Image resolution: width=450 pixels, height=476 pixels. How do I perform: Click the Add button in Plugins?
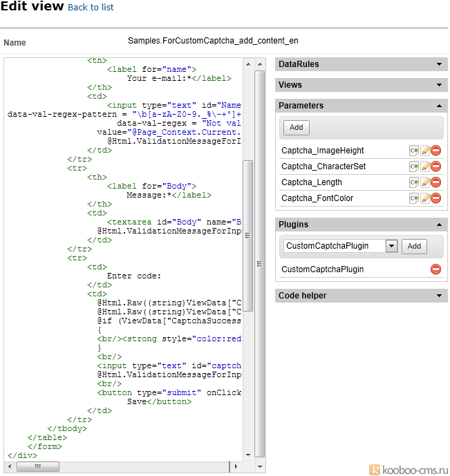[x=414, y=246]
